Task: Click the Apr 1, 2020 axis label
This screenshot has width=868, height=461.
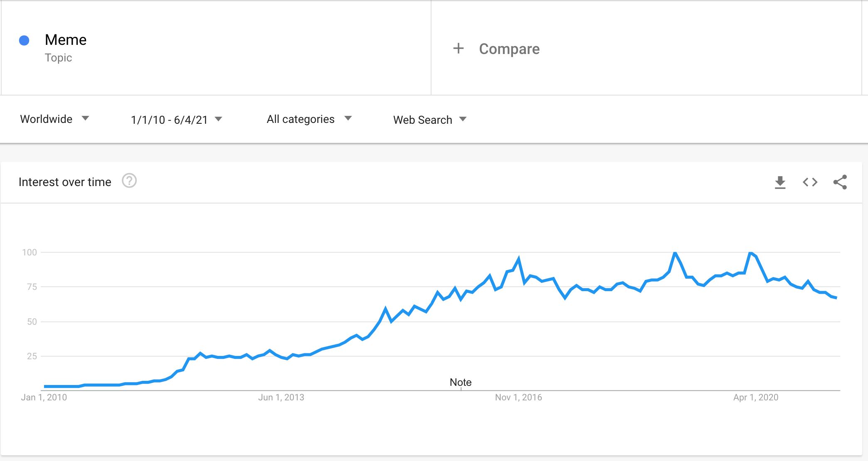Action: [x=756, y=397]
